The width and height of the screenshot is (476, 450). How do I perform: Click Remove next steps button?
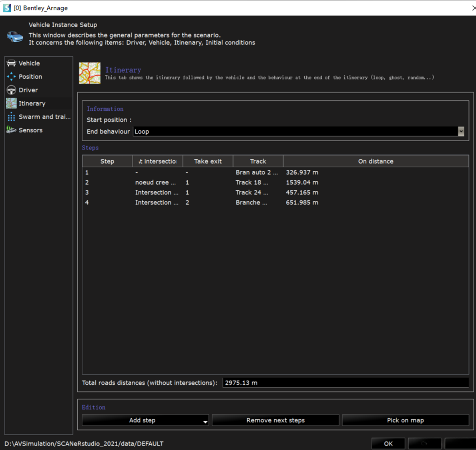(275, 420)
